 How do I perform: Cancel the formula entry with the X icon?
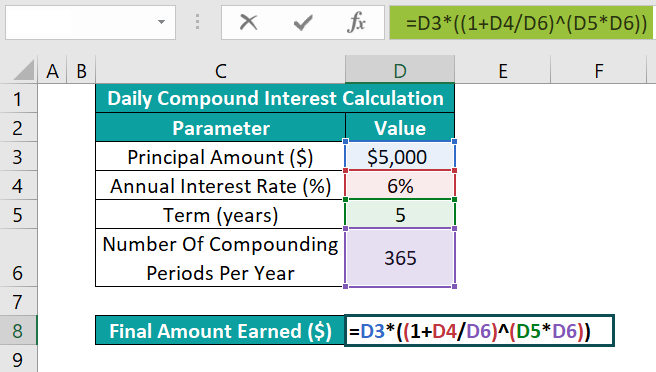[x=249, y=22]
